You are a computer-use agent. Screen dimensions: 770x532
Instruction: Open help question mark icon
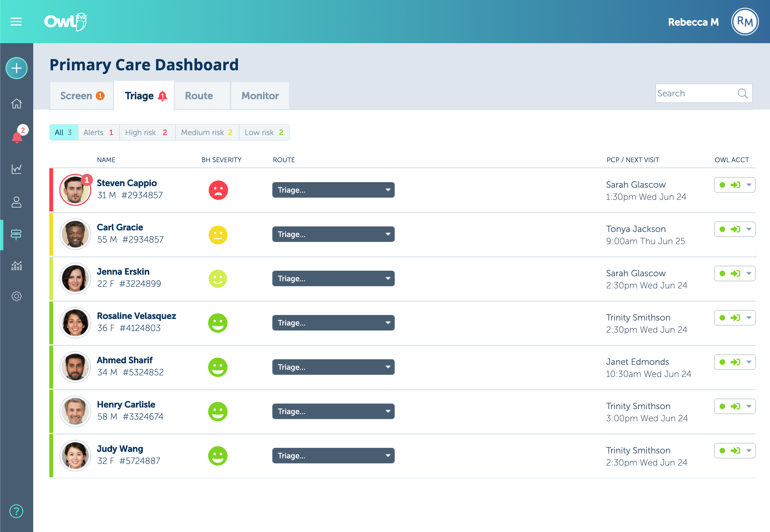[x=16, y=511]
